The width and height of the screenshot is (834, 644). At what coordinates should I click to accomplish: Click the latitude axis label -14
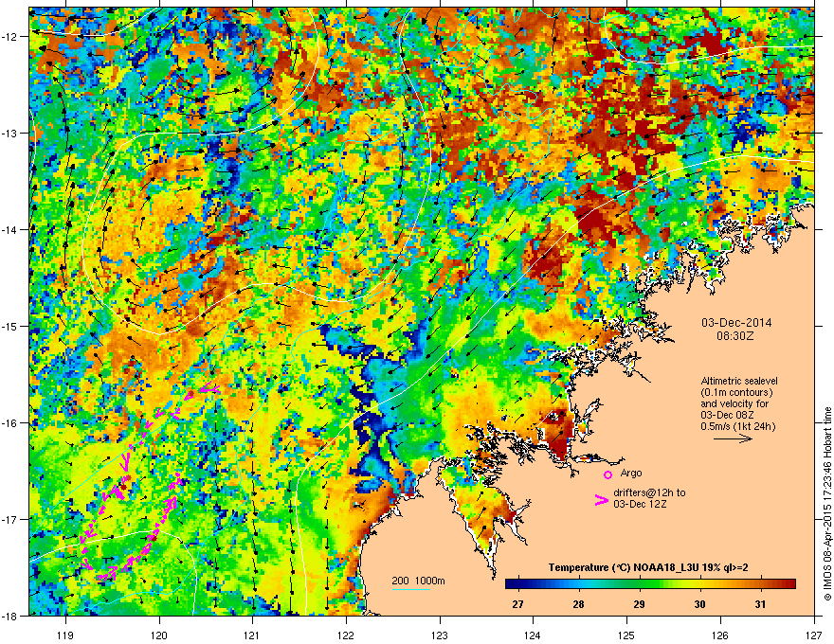(9, 229)
